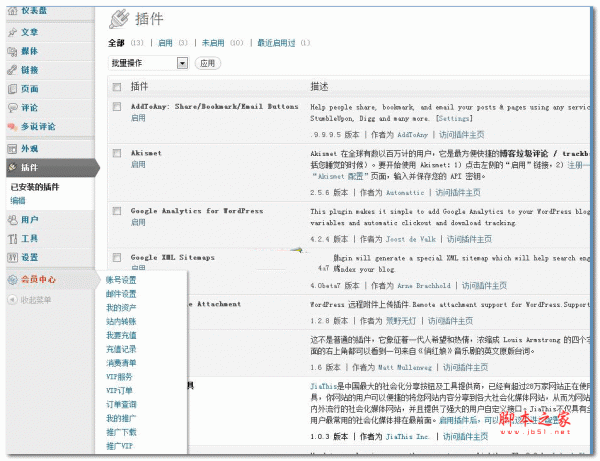The height and width of the screenshot is (461, 600).
Task: Click the collapse arrow icon beside 收起菜单
Action: 12,300
